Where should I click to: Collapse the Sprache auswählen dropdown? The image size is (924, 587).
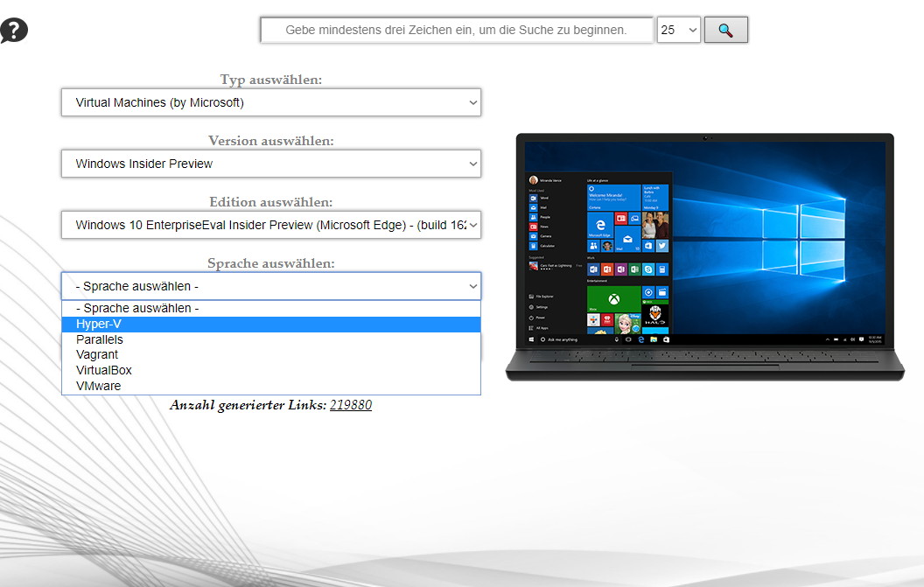click(x=271, y=286)
